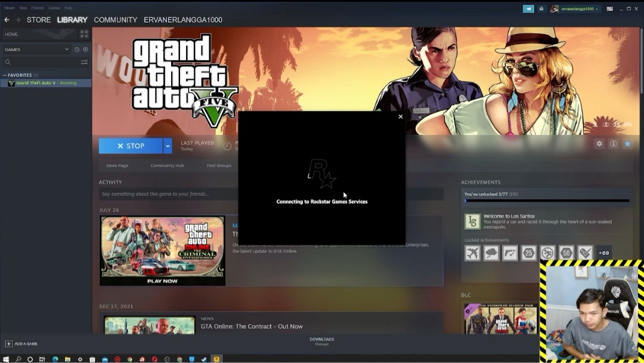This screenshot has width=644, height=363.
Task: Go to the LIBRARY tab
Action: click(x=72, y=20)
